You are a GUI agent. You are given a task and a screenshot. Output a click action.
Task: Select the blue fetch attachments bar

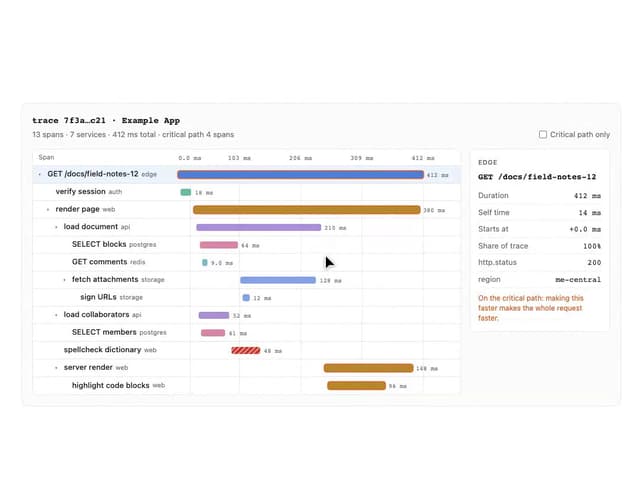278,280
